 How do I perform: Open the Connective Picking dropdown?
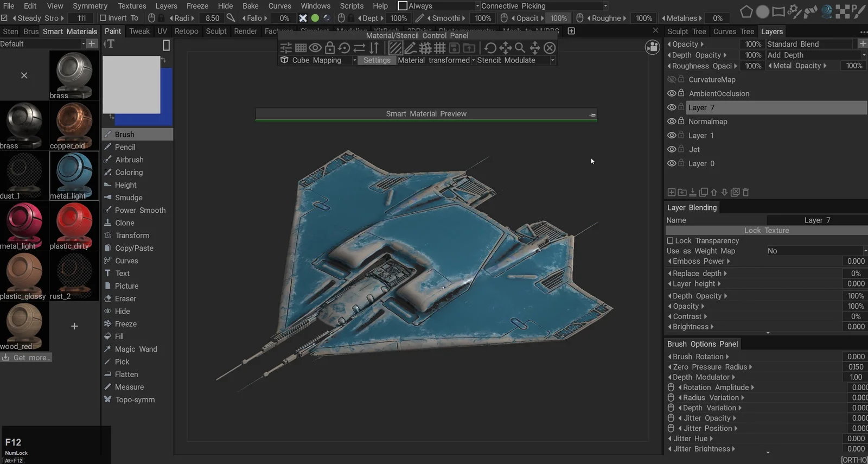point(544,6)
